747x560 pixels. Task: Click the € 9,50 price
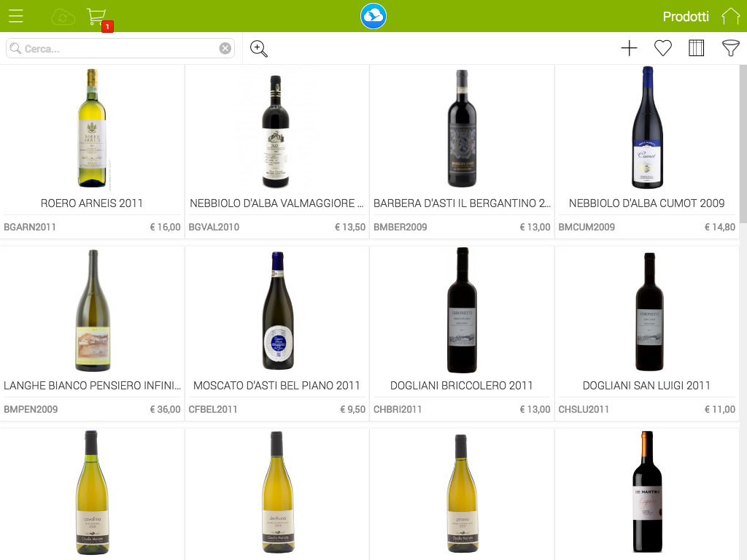pos(352,410)
